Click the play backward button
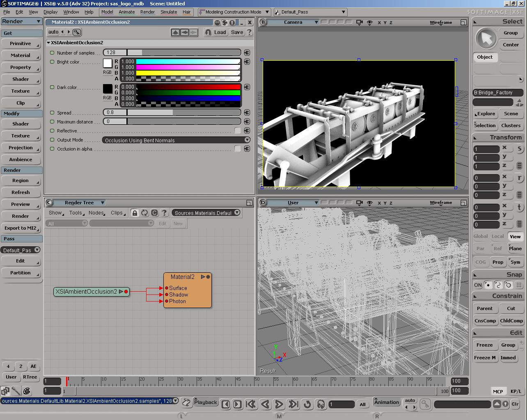Viewport: 527px width, 420px height. [265, 404]
